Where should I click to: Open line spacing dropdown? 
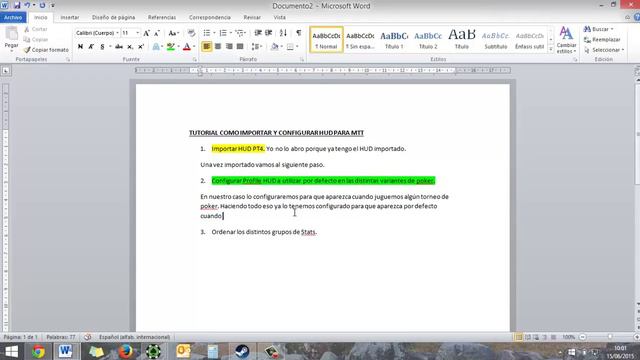(257, 47)
